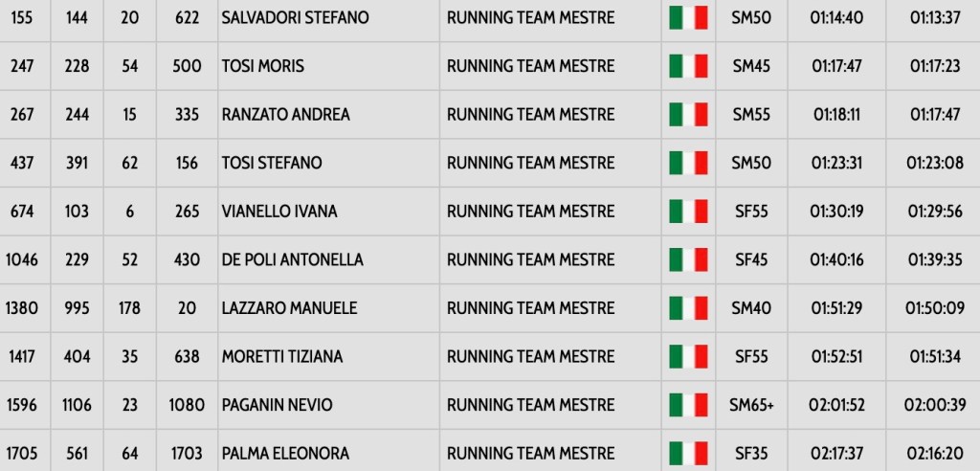Screen dimensions: 980x471
Task: Click the flag icon in Lazzaro Manuele's row
Action: (688, 308)
